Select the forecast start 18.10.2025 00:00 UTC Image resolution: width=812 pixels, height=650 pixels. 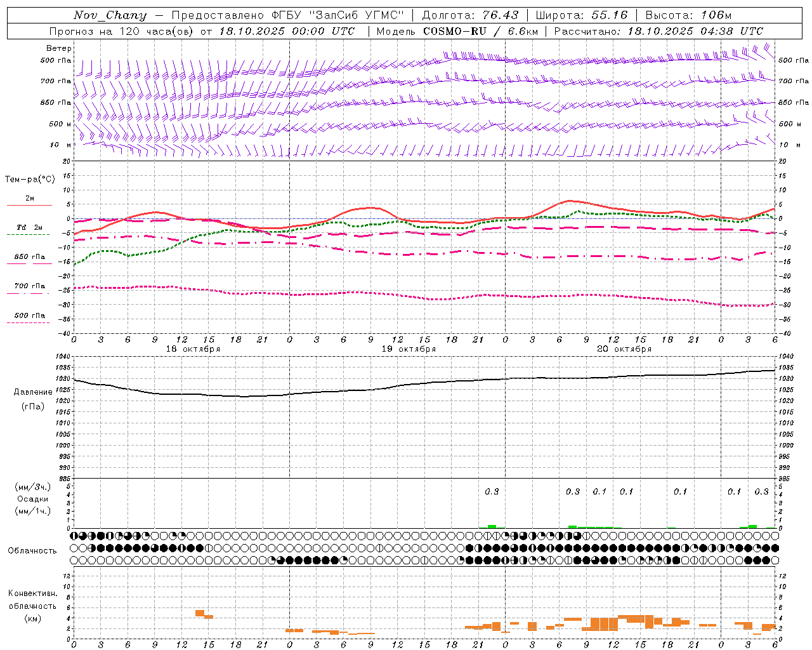click(x=287, y=31)
